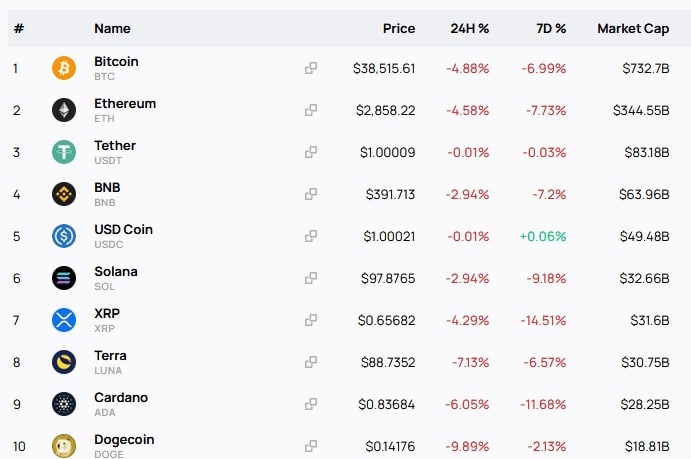The width and height of the screenshot is (691, 459).
Task: Click the XRP logo icon
Action: point(64,320)
